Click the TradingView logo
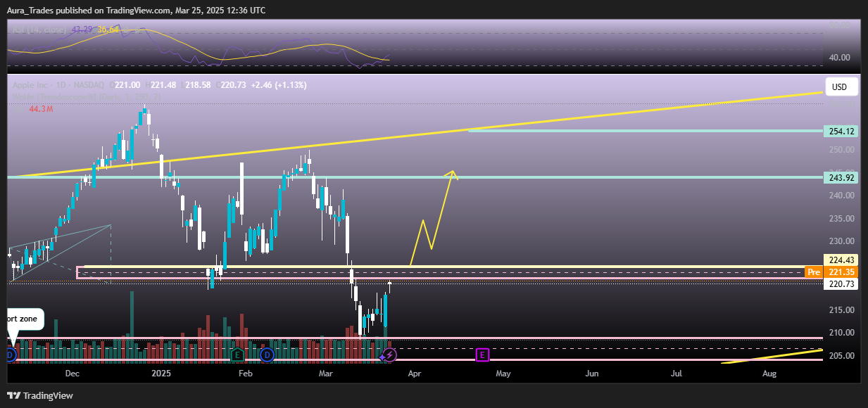 tap(40, 395)
